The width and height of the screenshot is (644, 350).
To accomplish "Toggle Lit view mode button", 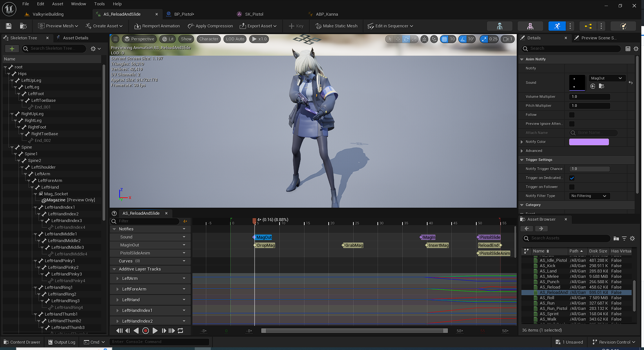I will (x=168, y=39).
